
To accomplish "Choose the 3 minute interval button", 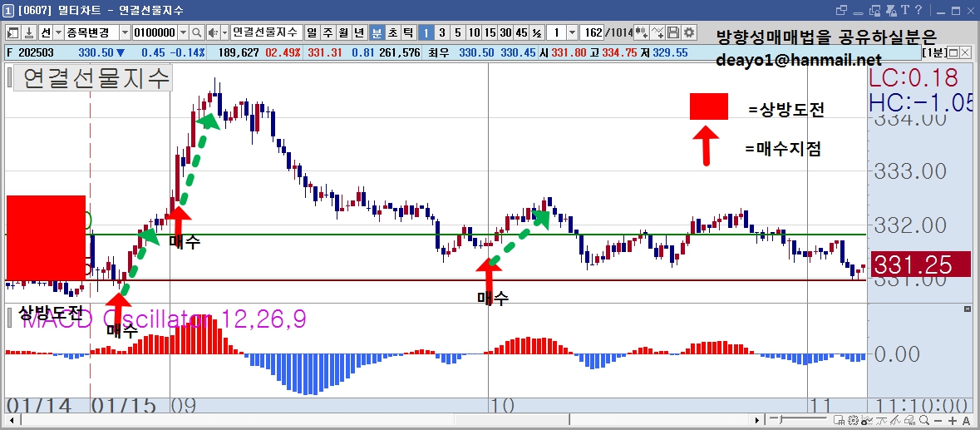I will pyautogui.click(x=442, y=32).
